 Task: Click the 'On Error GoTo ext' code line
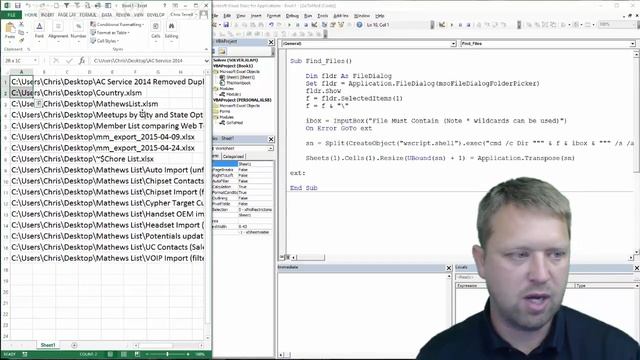pyautogui.click(x=338, y=128)
